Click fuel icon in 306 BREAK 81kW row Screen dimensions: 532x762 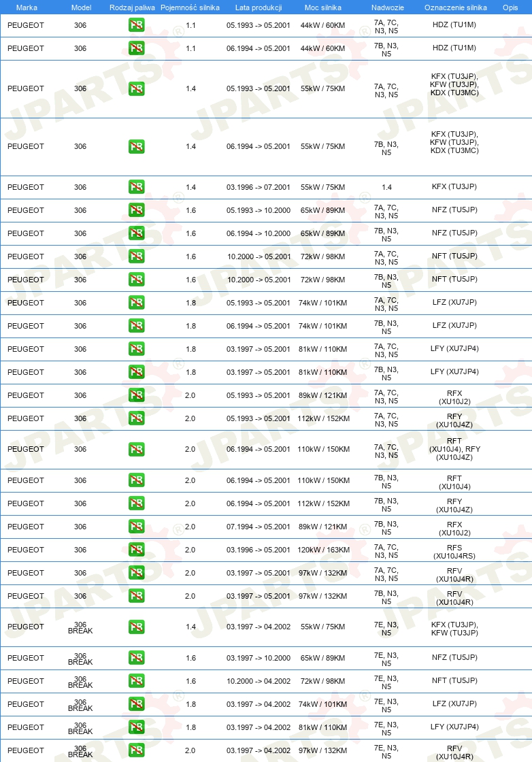tap(137, 727)
